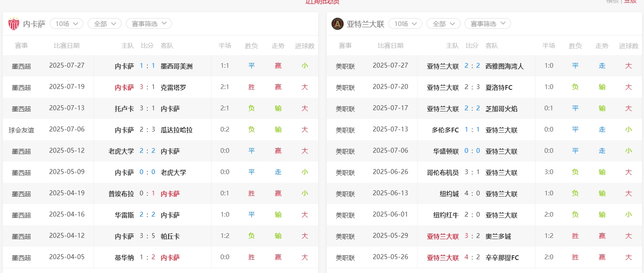644x273 pixels.
Task: Select the 夏洛特FC away team
Action: [499, 87]
